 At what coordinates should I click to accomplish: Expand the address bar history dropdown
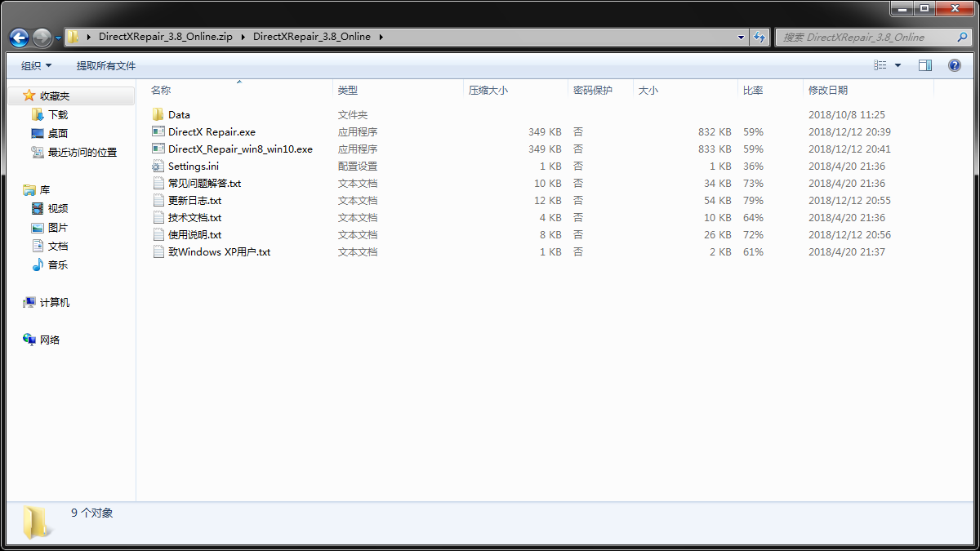pyautogui.click(x=741, y=37)
